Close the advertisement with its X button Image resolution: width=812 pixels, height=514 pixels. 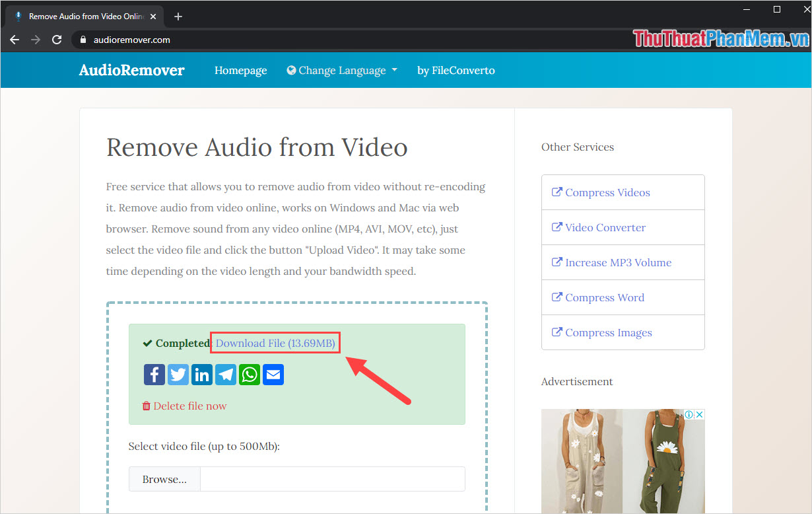point(699,414)
